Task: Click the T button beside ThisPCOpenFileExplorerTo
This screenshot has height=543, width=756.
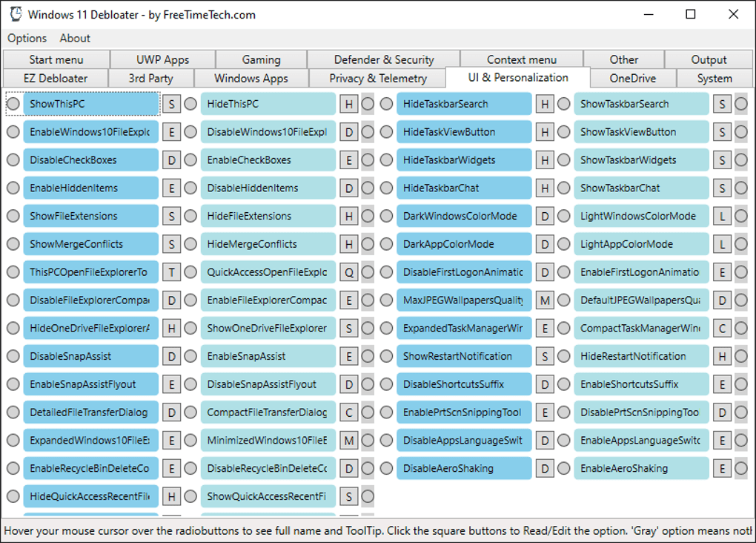Action: (172, 272)
